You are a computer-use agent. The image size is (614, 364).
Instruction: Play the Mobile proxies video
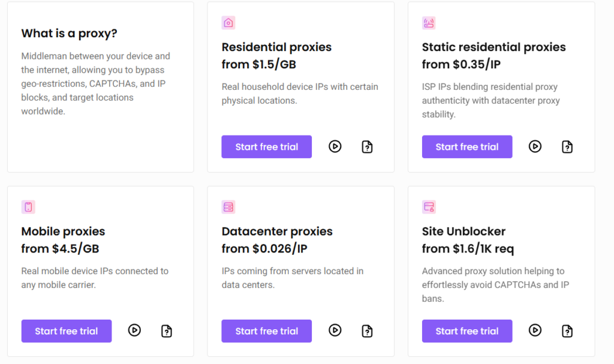coord(135,330)
